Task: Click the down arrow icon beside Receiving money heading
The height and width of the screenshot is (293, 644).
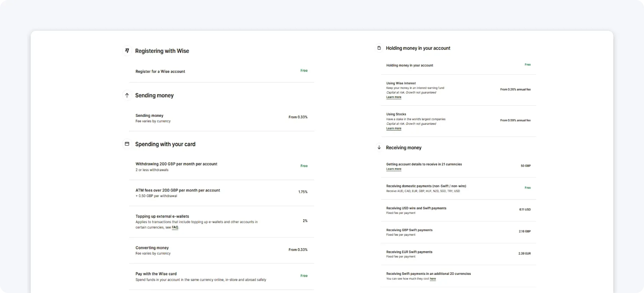Action: click(x=379, y=148)
